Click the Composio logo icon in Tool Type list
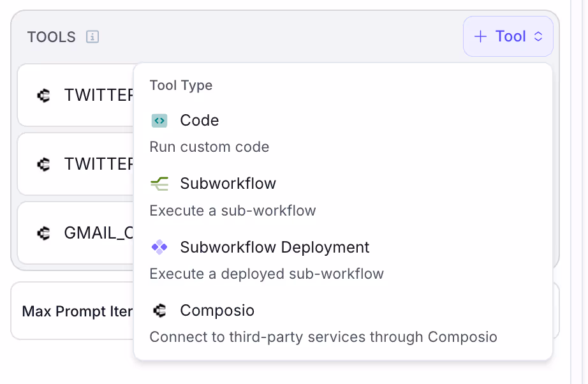The width and height of the screenshot is (588, 384). pyautogui.click(x=159, y=311)
